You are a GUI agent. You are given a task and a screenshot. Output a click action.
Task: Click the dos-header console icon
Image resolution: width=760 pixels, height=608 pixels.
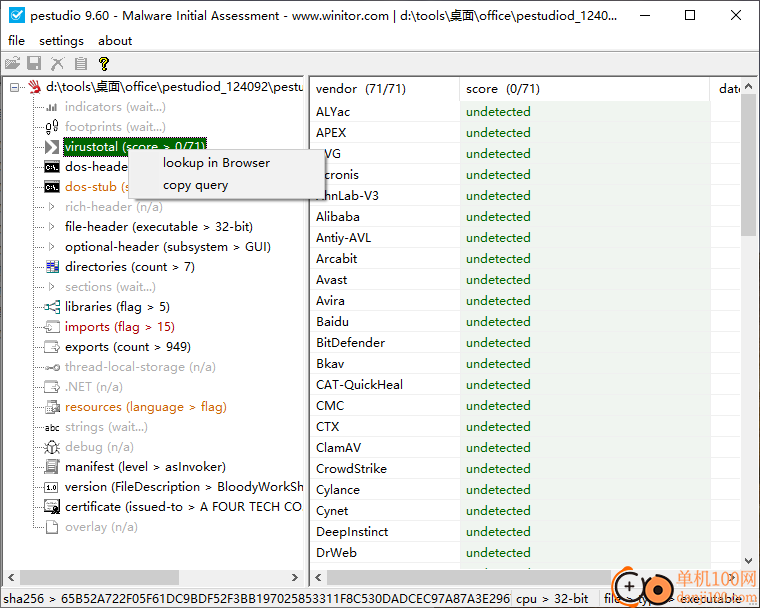[x=52, y=167]
